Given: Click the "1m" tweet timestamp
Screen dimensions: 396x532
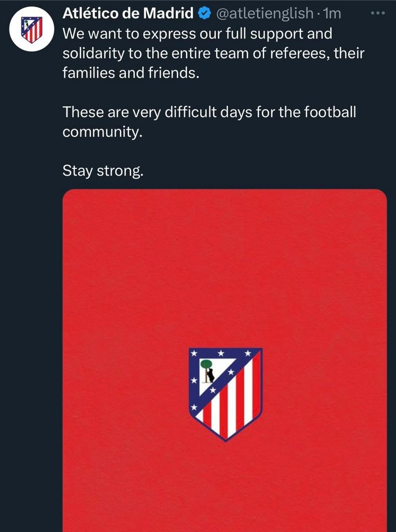Looking at the screenshot, I should pos(331,14).
